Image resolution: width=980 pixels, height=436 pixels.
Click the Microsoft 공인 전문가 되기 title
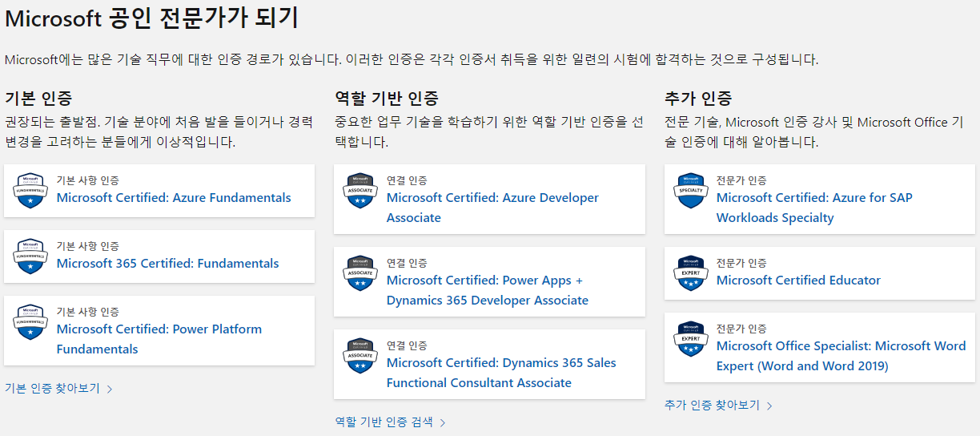152,18
